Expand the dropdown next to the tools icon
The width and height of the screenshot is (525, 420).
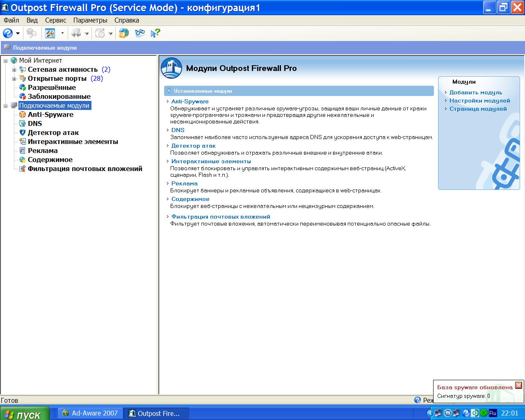62,34
